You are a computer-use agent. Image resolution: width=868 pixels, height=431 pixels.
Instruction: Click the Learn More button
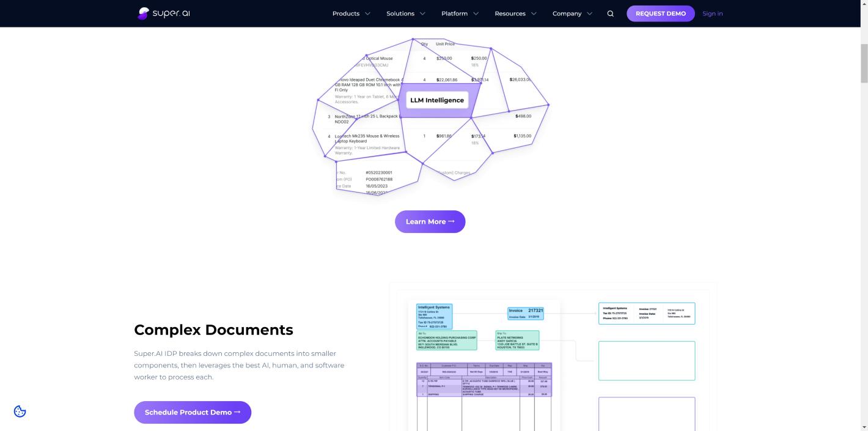click(430, 221)
